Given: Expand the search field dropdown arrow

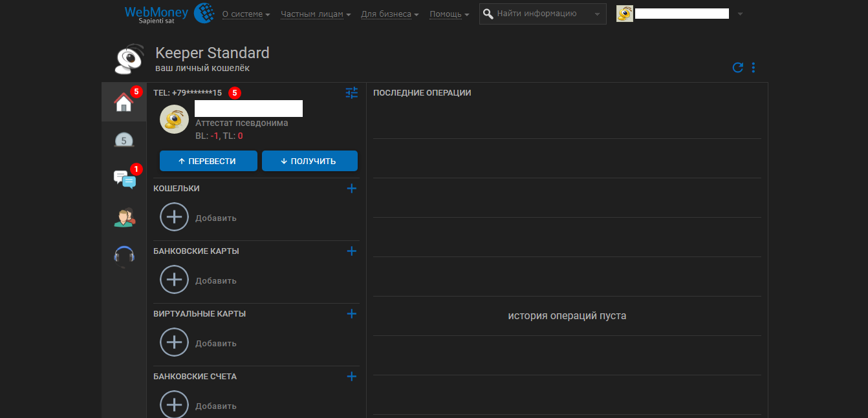Looking at the screenshot, I should click(597, 14).
